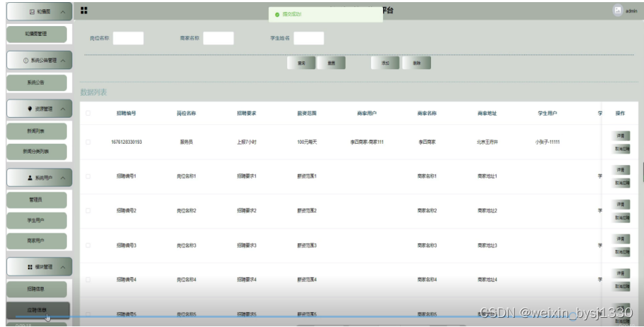This screenshot has width=644, height=327.
Task: Click the 删除 delete button
Action: (x=416, y=63)
